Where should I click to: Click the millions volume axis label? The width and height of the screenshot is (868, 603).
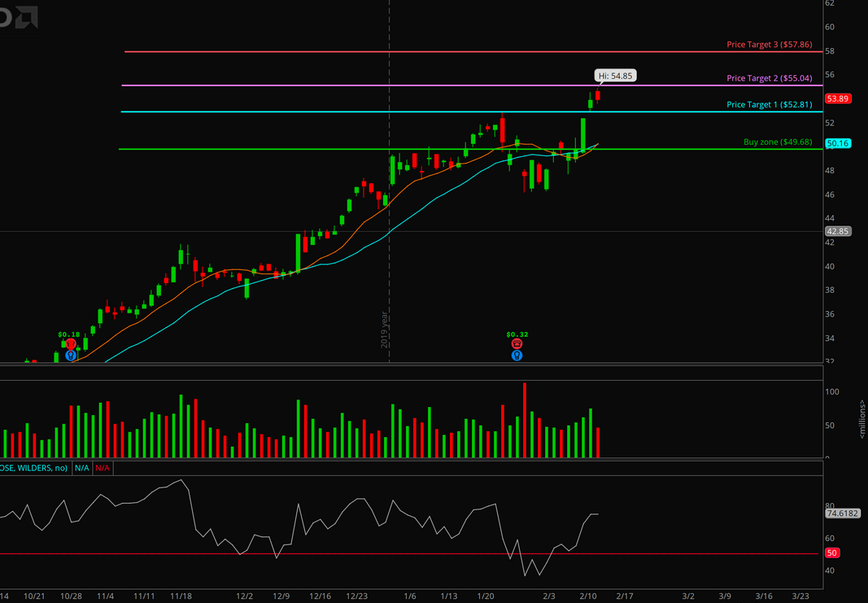click(862, 418)
